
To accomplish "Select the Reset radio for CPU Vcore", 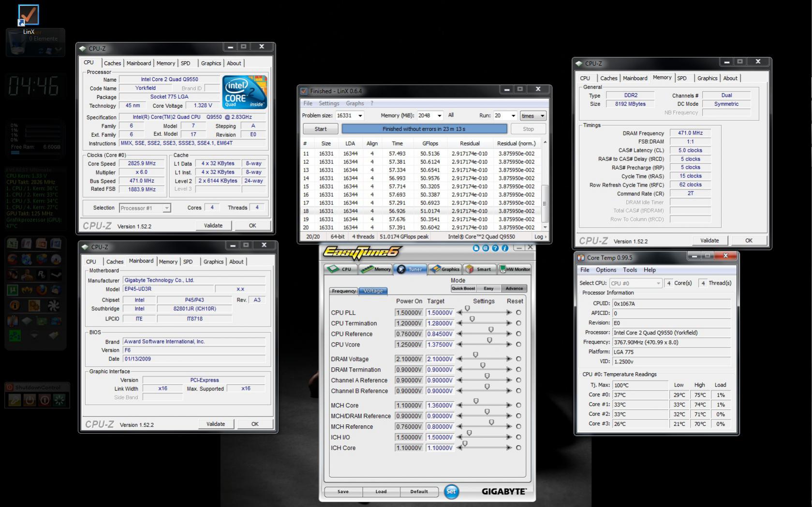I will (518, 345).
